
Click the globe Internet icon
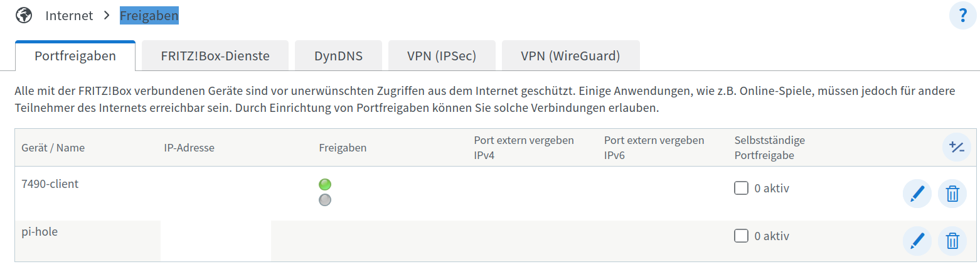[24, 15]
